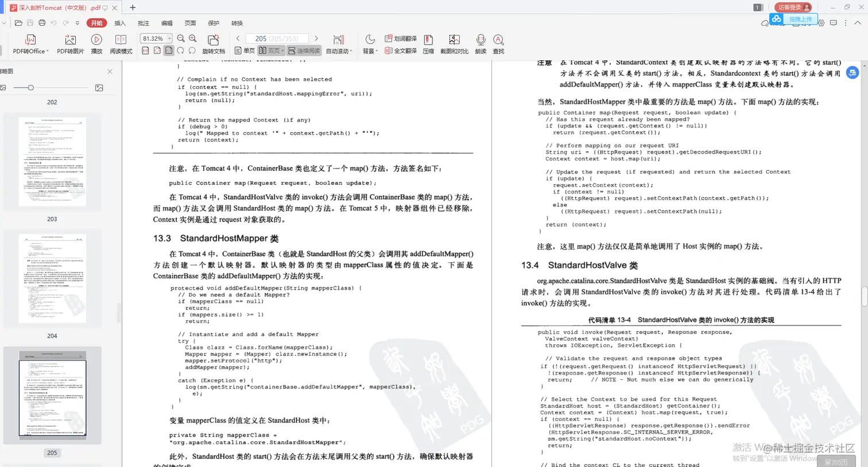This screenshot has height=467, width=868.
Task: Expand the PDF转Office dropdown
Action: pos(48,50)
